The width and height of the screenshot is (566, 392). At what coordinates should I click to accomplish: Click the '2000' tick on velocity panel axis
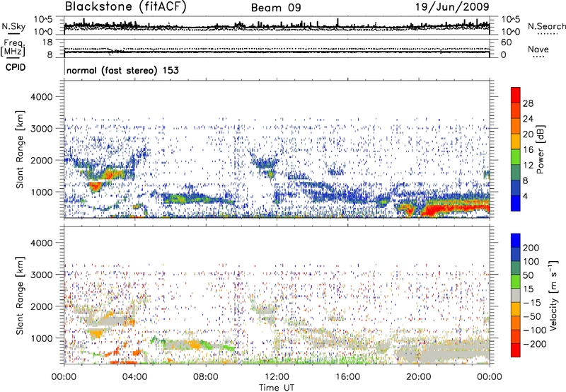(x=41, y=306)
